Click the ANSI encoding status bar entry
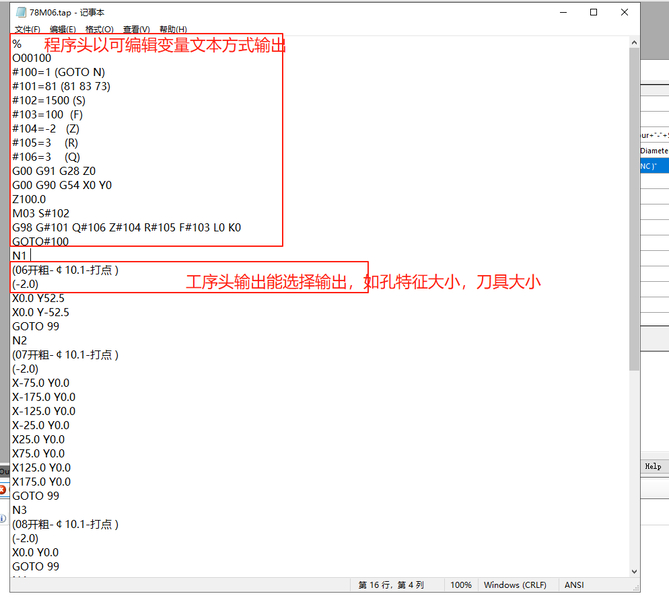Image resolution: width=669 pixels, height=600 pixels. 574,585
